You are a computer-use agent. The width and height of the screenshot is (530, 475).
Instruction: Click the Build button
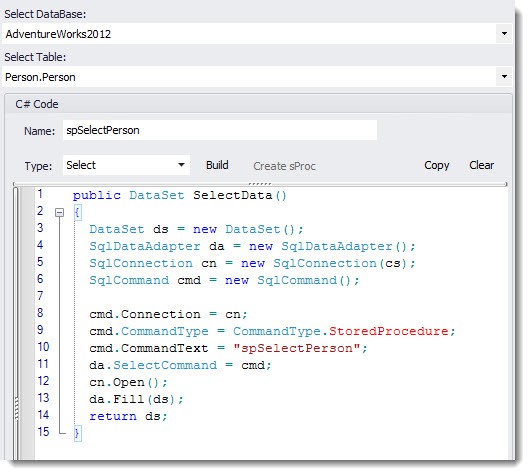217,165
